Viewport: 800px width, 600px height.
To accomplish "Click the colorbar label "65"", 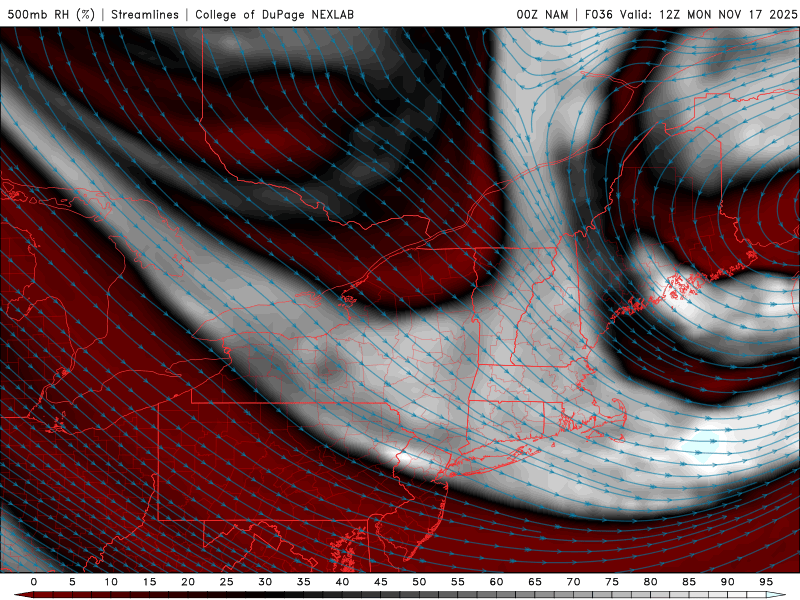I will click(x=535, y=582).
